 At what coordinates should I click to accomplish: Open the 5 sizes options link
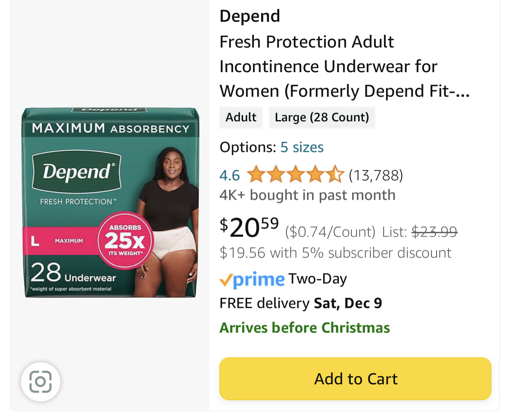click(x=302, y=147)
